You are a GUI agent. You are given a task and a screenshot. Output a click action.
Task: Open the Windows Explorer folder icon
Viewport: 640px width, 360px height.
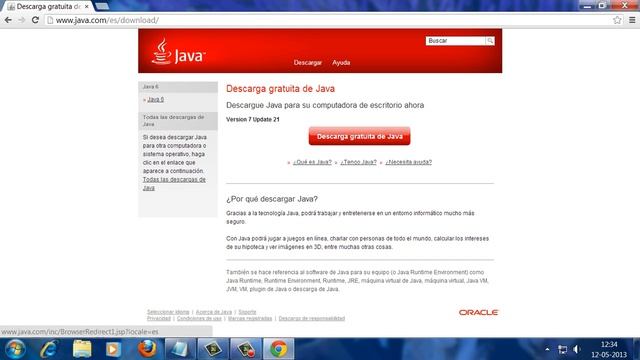[x=82, y=349]
